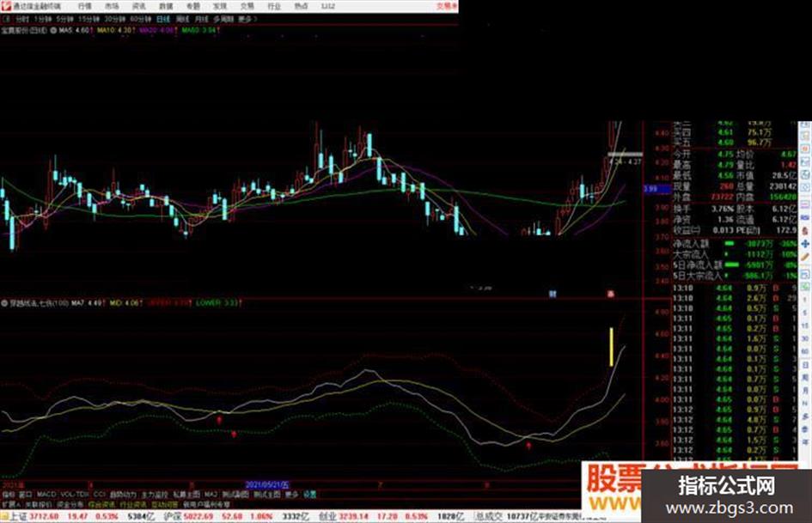Click the 净流入额 row in the quote panel
The image size is (812, 523).
click(735, 243)
